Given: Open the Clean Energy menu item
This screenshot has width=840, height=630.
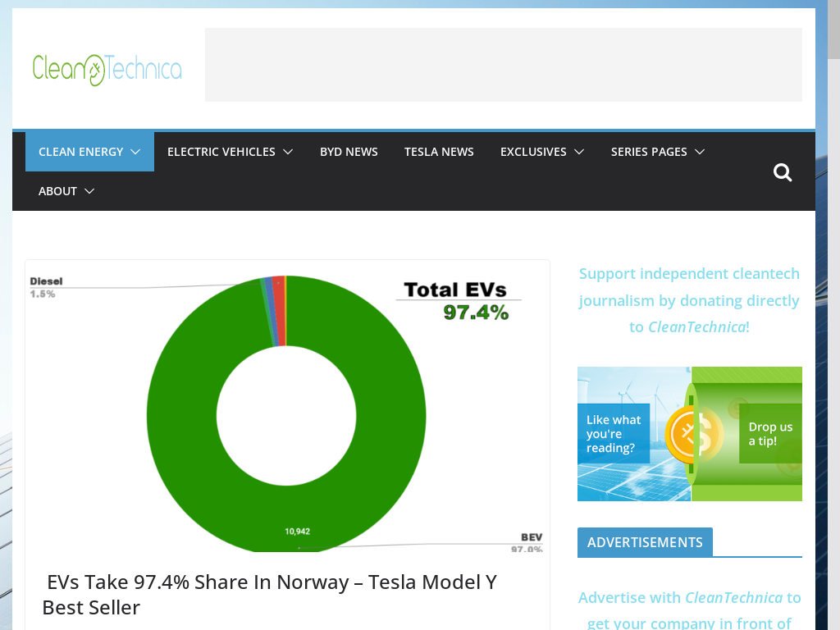Looking at the screenshot, I should tap(81, 152).
